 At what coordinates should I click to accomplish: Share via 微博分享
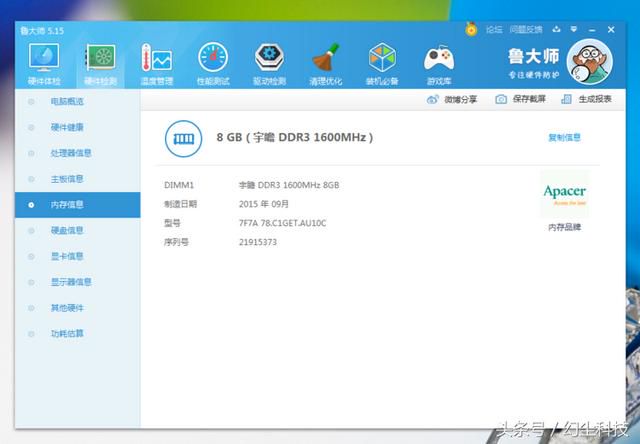(452, 99)
